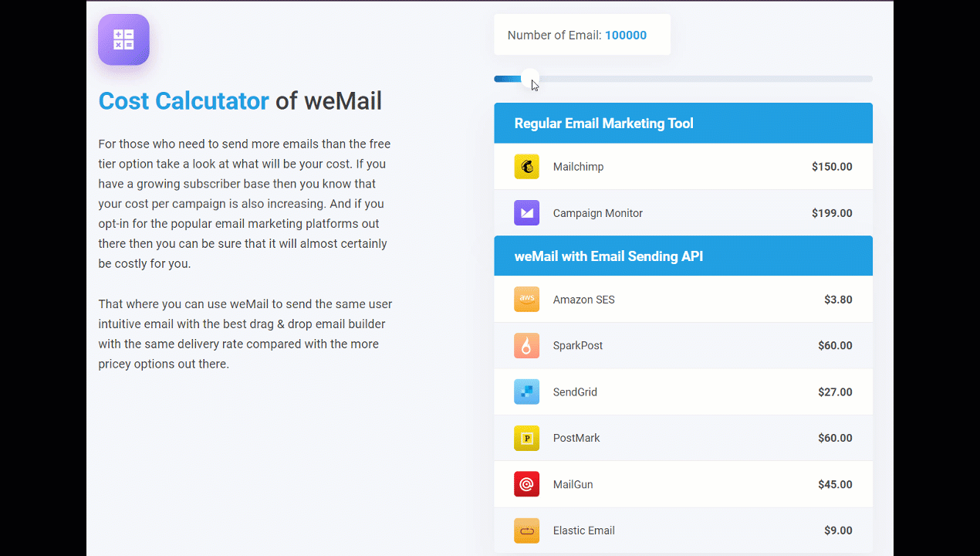
Task: Click the Amazon SES $3.80 price label
Action: click(838, 299)
